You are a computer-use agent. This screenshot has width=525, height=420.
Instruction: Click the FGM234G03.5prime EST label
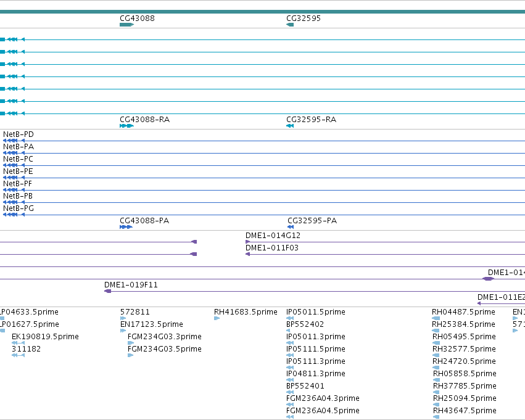point(164,349)
